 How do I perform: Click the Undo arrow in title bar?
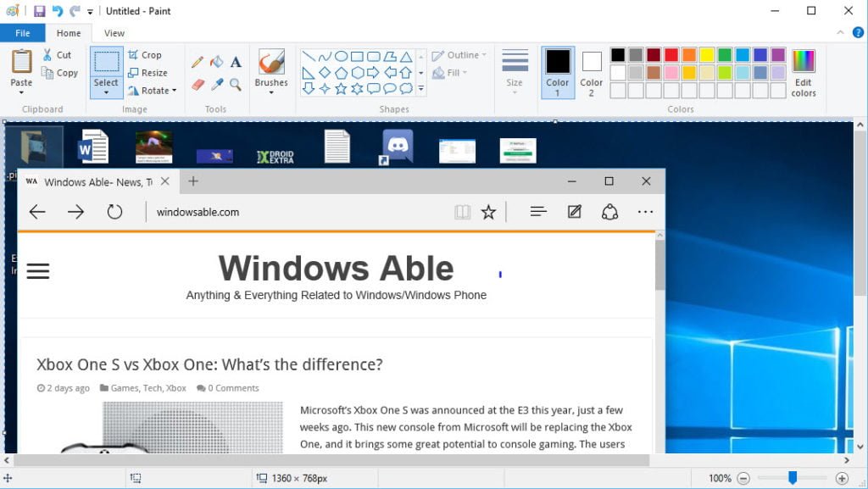coord(58,11)
